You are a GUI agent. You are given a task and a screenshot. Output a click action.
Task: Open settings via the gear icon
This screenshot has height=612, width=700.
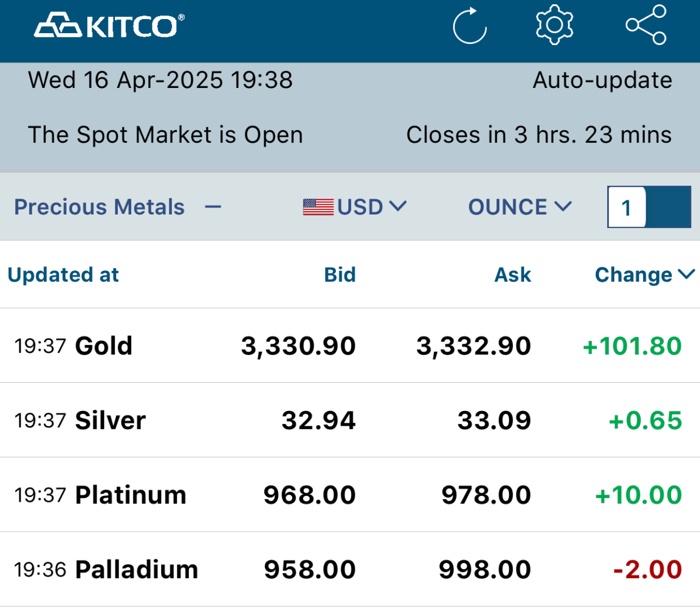point(554,25)
